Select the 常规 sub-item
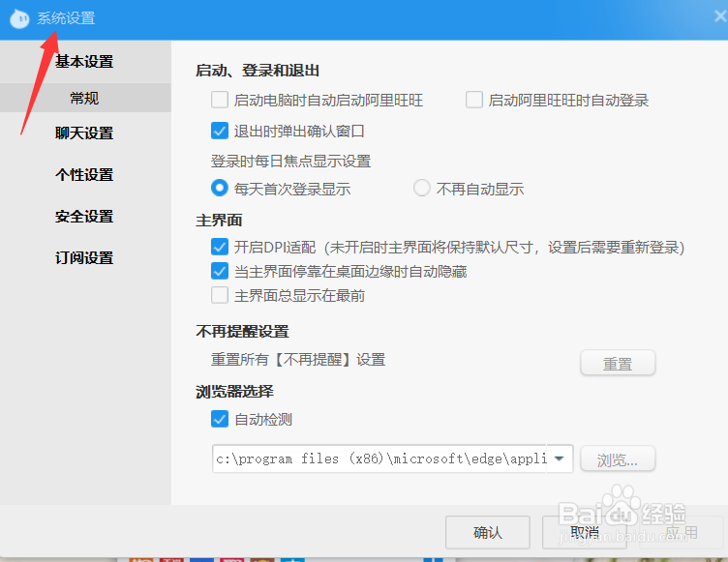Screen dimensions: 728x562 coord(85,98)
